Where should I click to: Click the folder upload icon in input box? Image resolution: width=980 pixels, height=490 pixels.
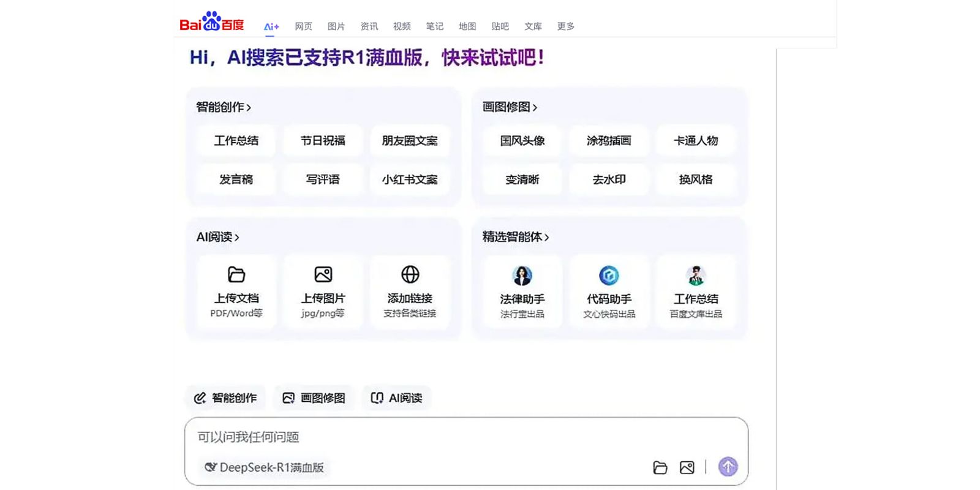point(660,467)
